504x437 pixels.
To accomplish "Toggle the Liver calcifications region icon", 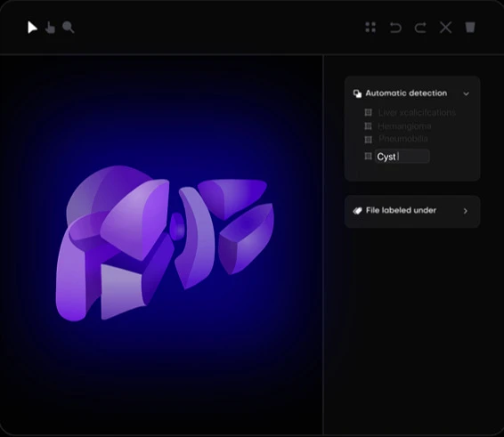I will 369,112.
